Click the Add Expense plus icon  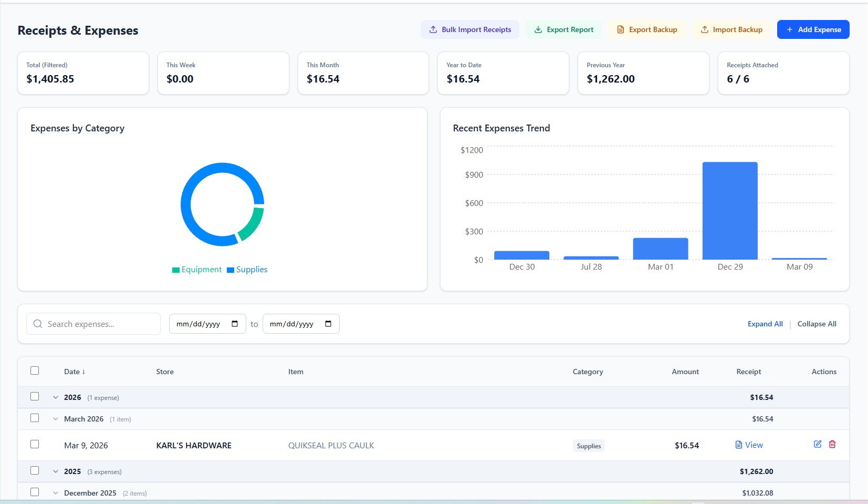click(789, 29)
